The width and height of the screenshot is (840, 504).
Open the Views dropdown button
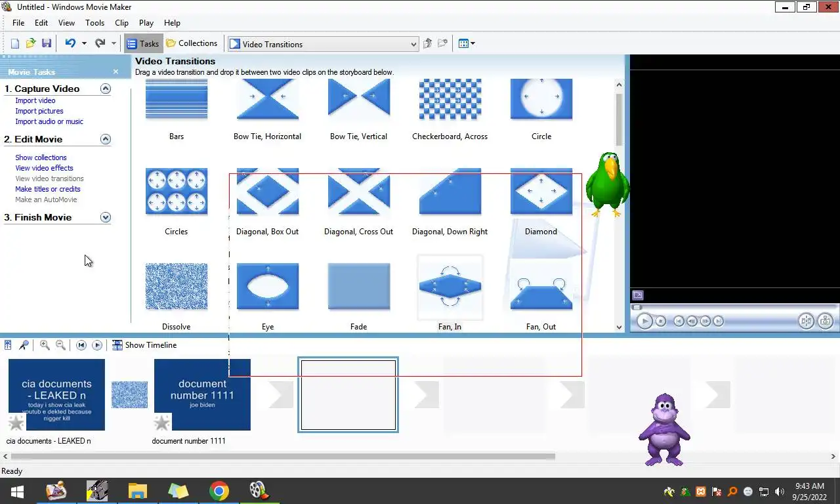click(467, 43)
